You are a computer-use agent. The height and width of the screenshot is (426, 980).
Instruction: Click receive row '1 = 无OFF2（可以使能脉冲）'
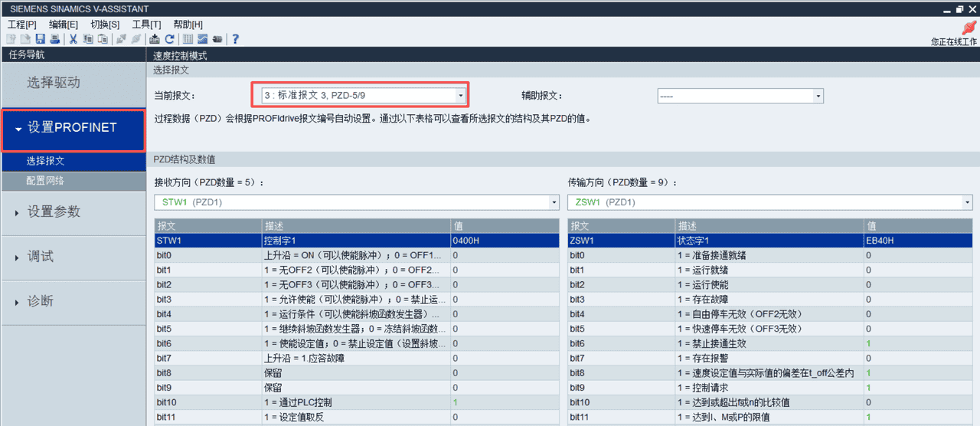point(357,270)
